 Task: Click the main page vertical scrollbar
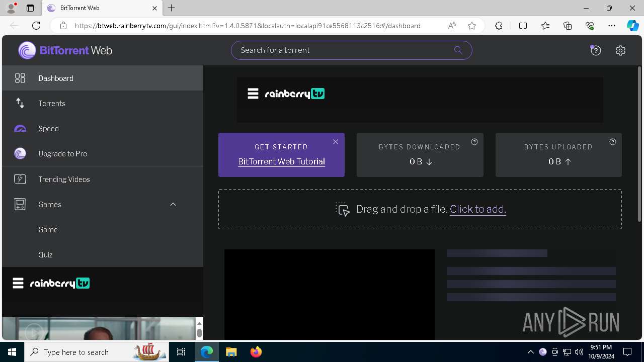coord(639,143)
